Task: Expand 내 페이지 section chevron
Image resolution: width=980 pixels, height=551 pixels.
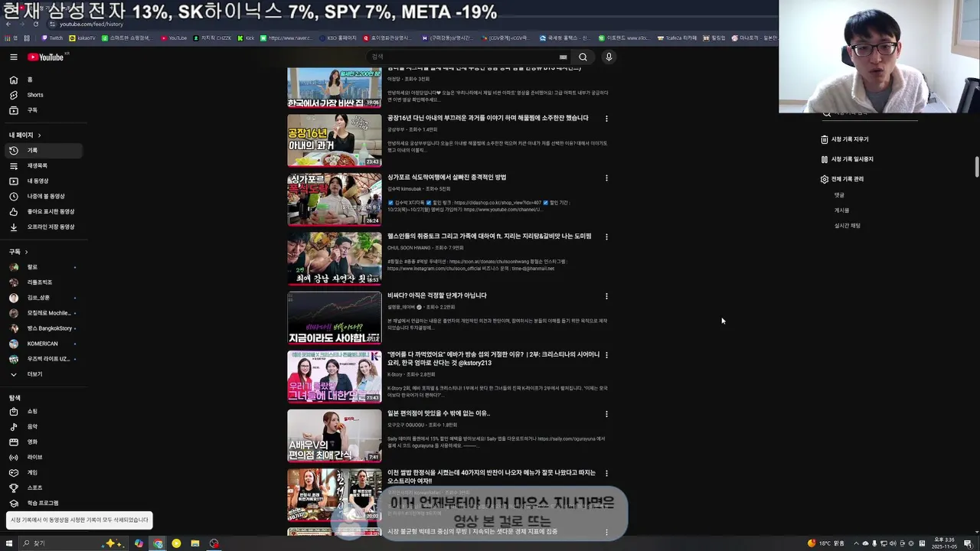Action: [x=39, y=135]
